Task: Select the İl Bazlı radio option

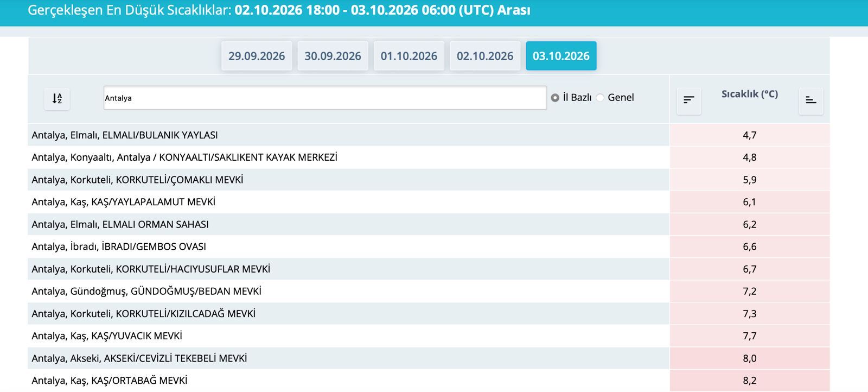Action: tap(555, 98)
